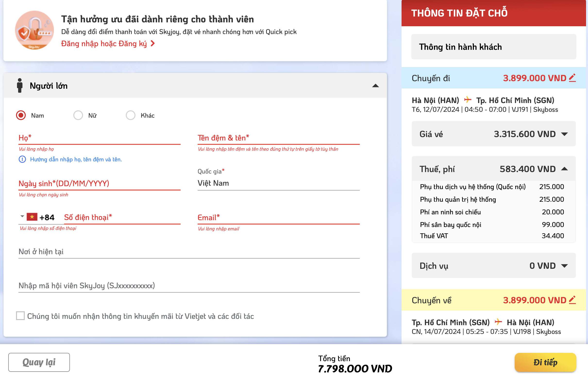Click return flight details VJ198 line
The height and width of the screenshot is (383, 588).
(486, 331)
